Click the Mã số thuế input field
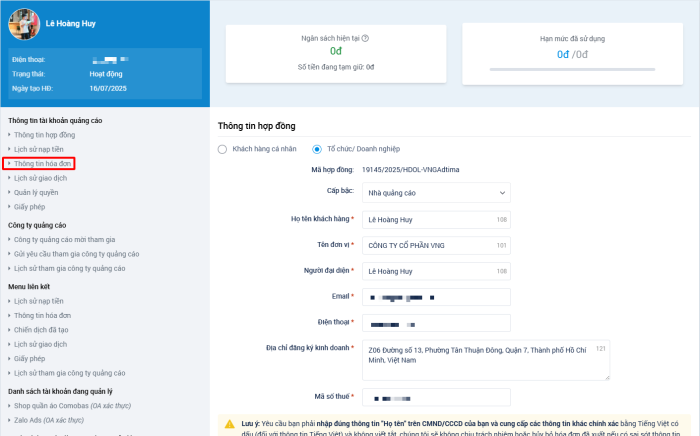Viewport: 700px width, 436px height. 436,398
